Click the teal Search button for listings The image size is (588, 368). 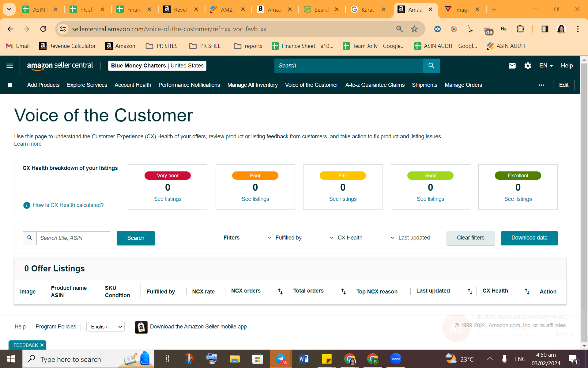(136, 238)
